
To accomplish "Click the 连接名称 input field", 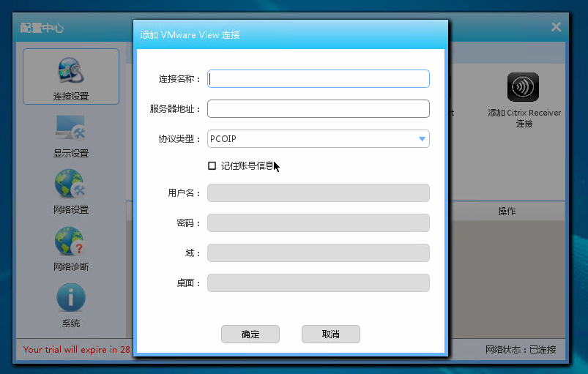I will (x=319, y=79).
